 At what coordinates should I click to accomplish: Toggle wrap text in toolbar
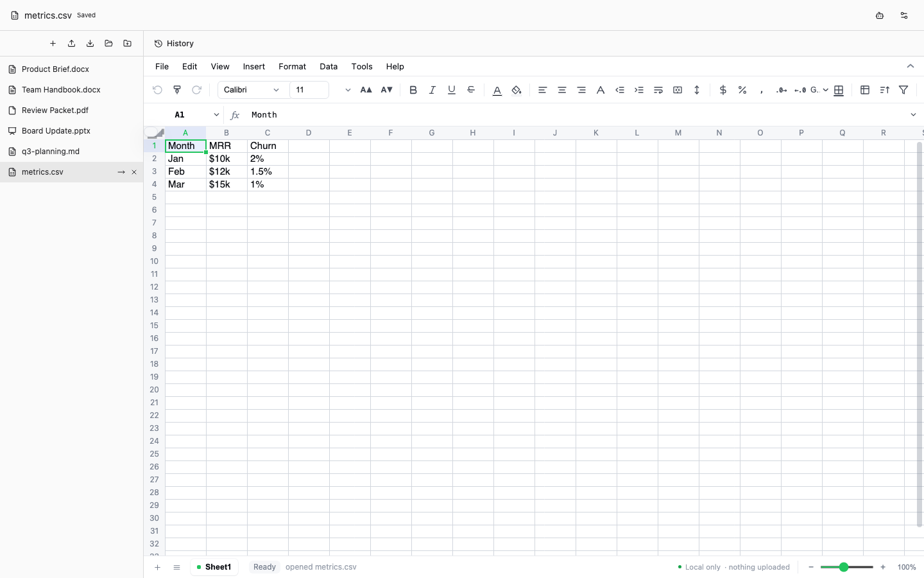click(x=658, y=90)
